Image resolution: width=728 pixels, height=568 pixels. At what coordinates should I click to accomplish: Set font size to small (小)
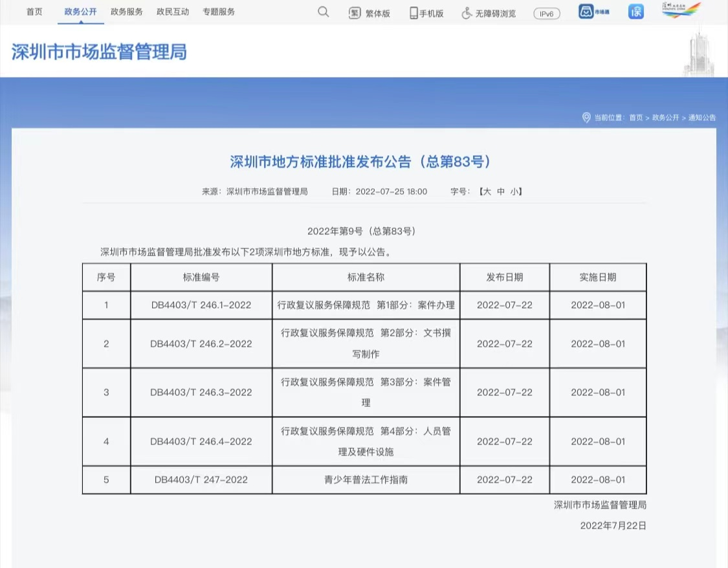point(513,191)
